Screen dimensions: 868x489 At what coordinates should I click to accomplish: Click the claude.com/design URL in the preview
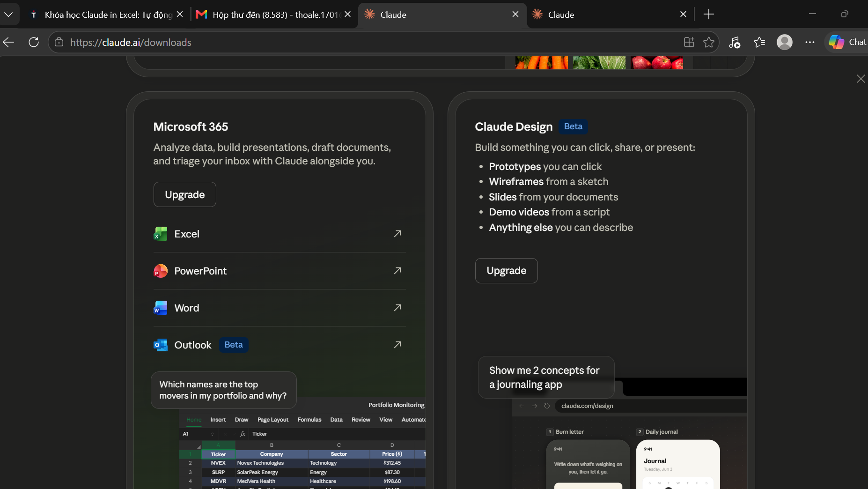(587, 406)
